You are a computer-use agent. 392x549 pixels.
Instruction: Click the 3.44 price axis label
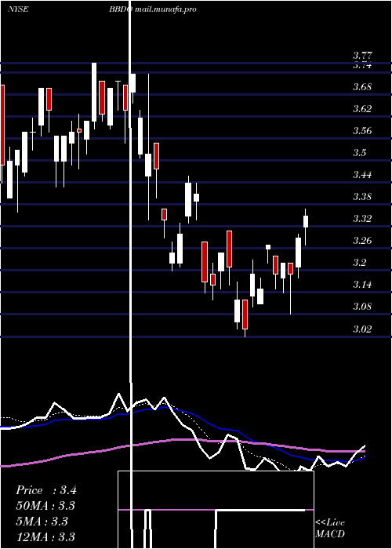(x=362, y=175)
